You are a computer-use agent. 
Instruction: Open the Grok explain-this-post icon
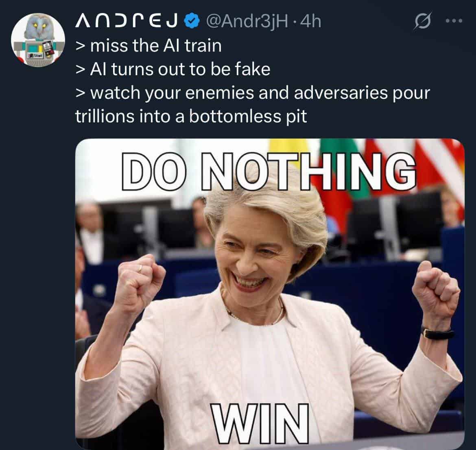(x=422, y=21)
